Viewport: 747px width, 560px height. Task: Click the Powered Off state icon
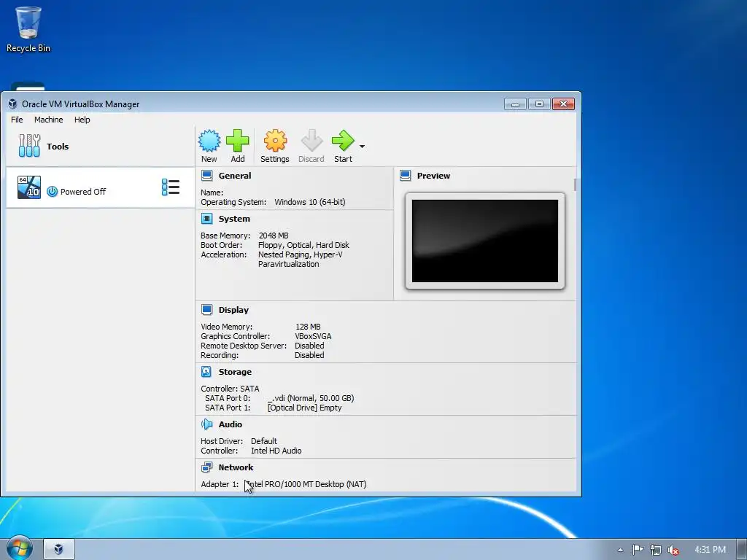(53, 192)
